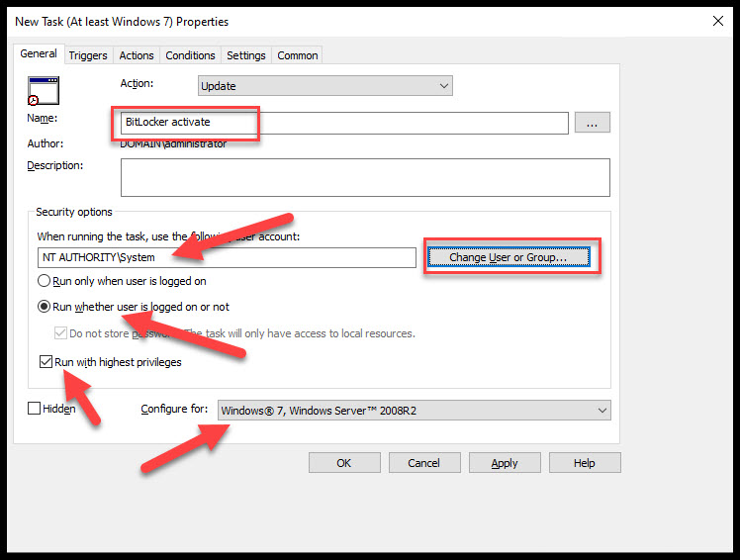Click the Change User or Group button

coord(509,257)
